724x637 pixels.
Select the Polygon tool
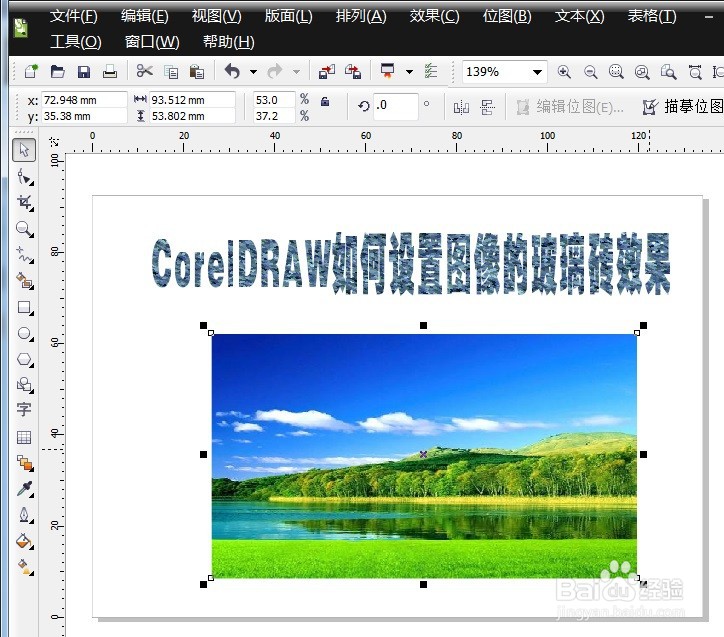tap(24, 359)
